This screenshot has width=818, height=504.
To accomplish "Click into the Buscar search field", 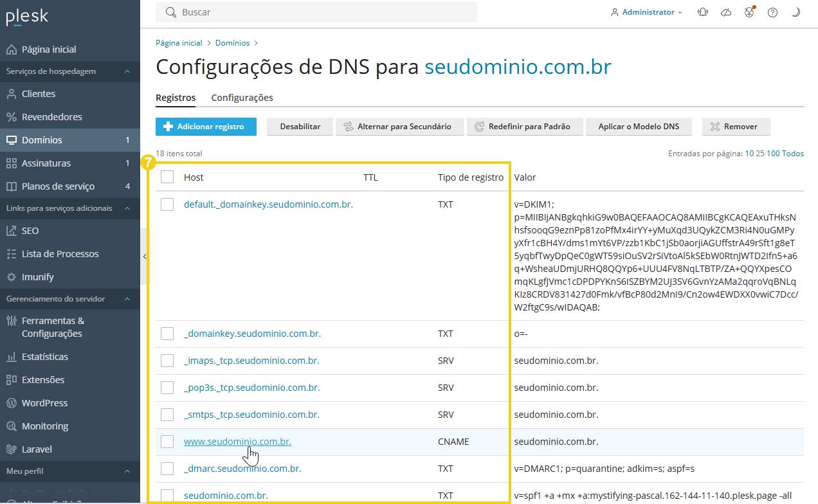I will click(x=322, y=12).
